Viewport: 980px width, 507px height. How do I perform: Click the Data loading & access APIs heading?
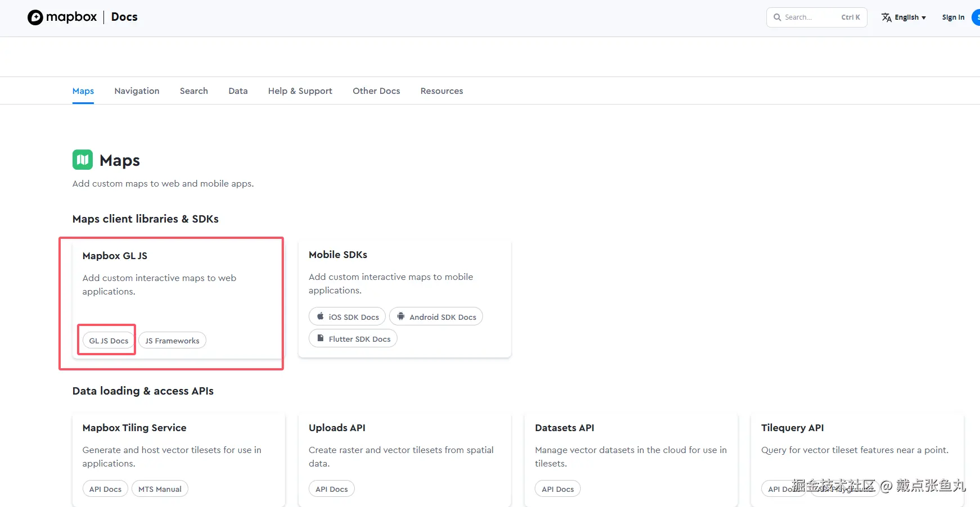coord(143,391)
